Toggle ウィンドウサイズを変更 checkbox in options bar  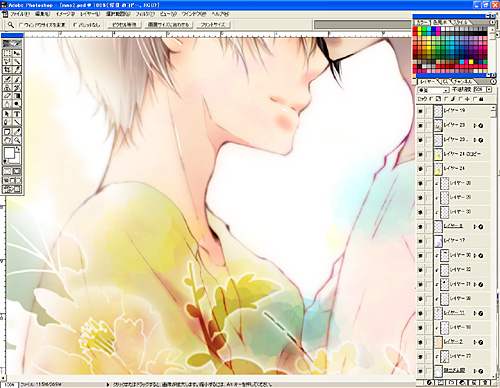(x=21, y=25)
